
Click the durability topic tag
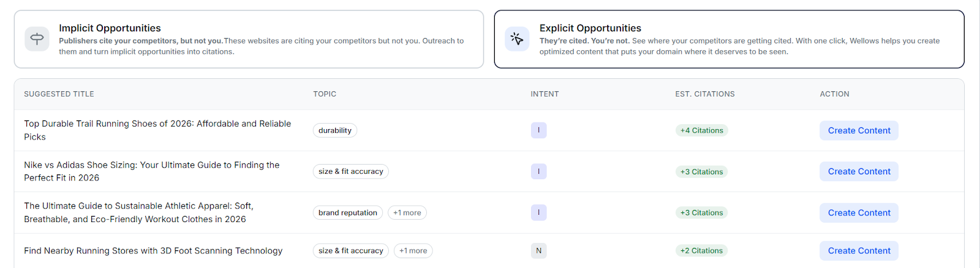334,130
